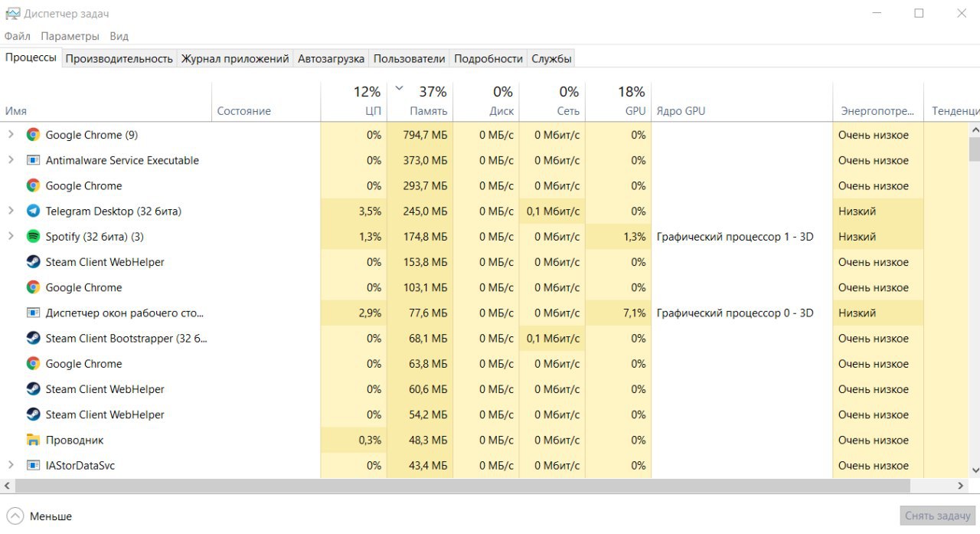The width and height of the screenshot is (980, 534).
Task: Click the vertical scrollbar down arrow
Action: [x=975, y=470]
